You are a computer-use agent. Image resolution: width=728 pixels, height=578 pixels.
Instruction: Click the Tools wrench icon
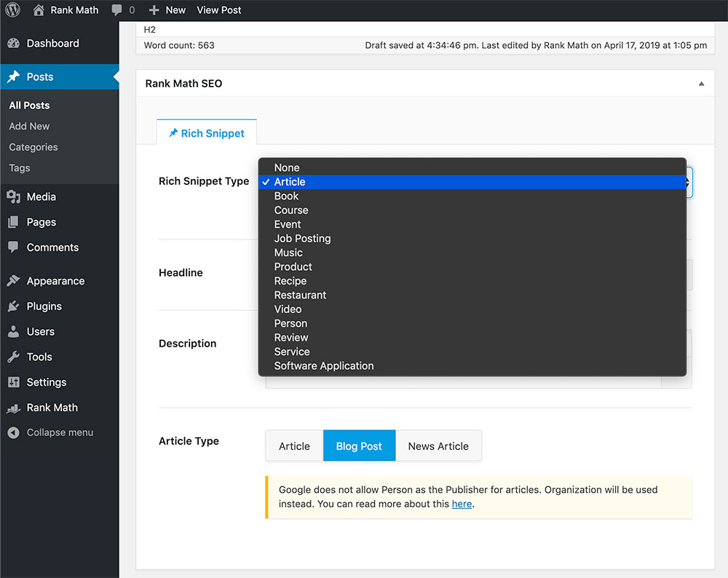coord(14,357)
